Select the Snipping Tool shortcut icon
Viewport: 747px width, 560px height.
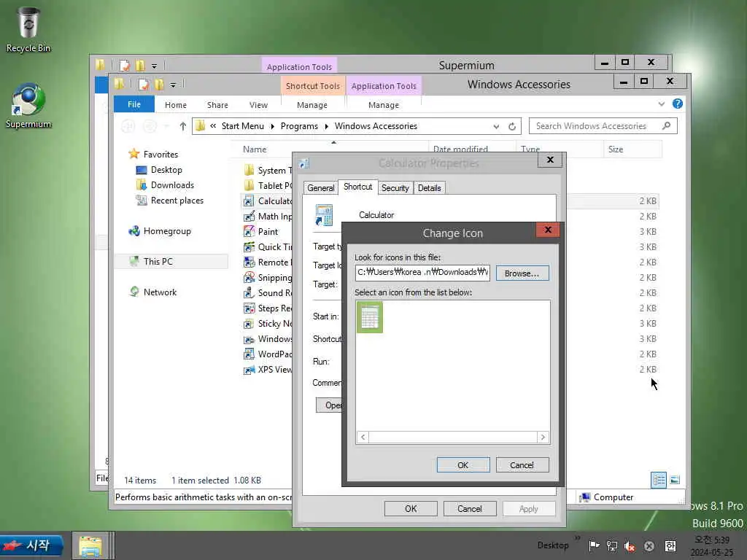249,277
